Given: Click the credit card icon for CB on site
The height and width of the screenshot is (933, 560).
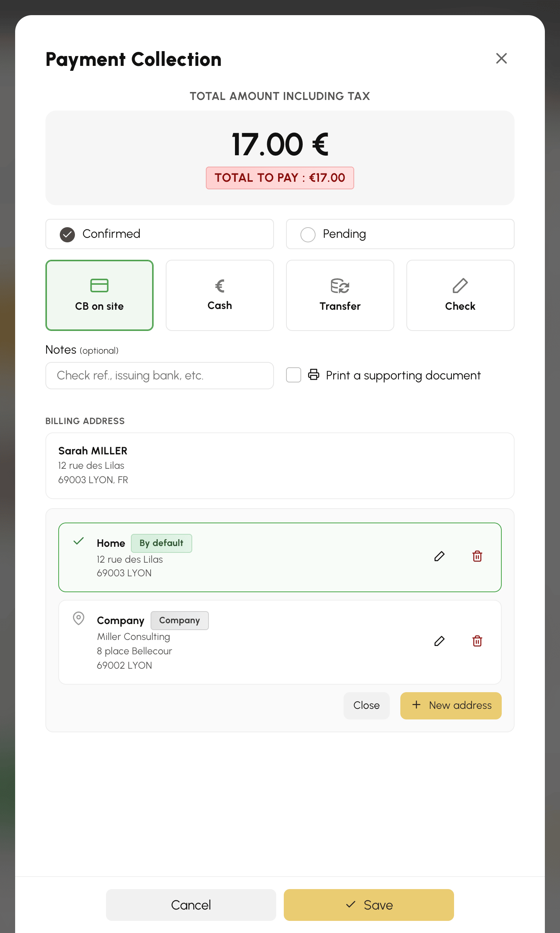Looking at the screenshot, I should pos(100,286).
